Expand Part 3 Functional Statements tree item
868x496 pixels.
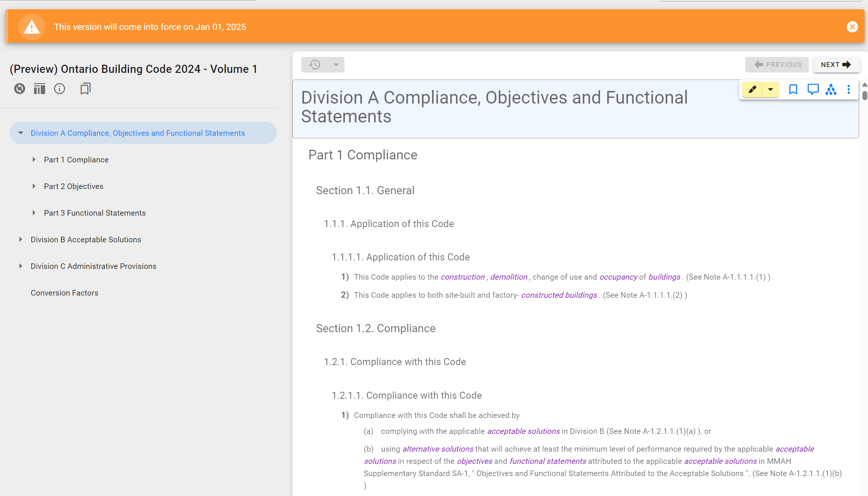pos(33,213)
